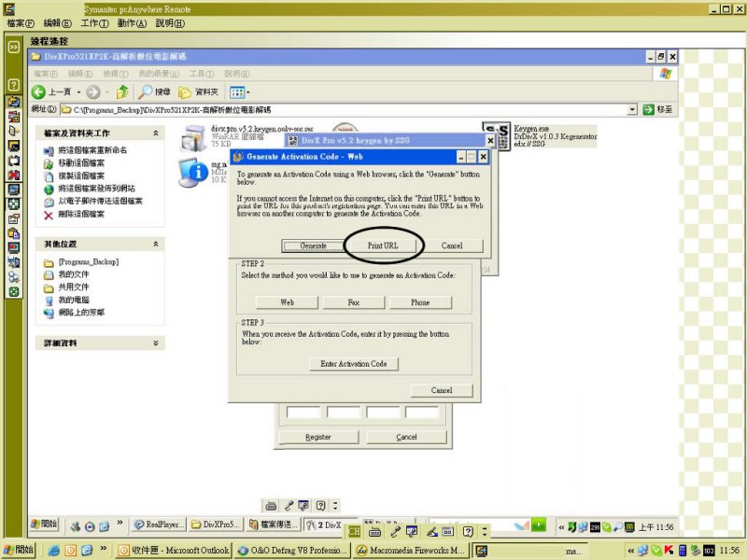The image size is (747, 560).
Task: Click 移動這個檔案 move file link
Action: (x=81, y=163)
